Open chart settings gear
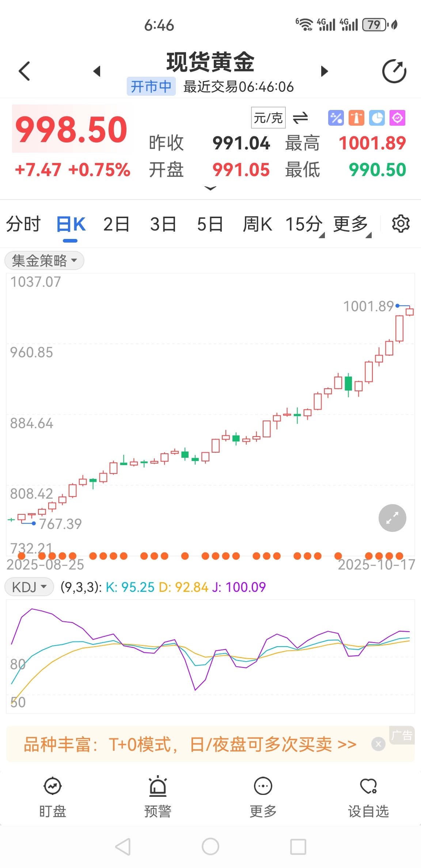The height and width of the screenshot is (868, 421). click(x=401, y=224)
